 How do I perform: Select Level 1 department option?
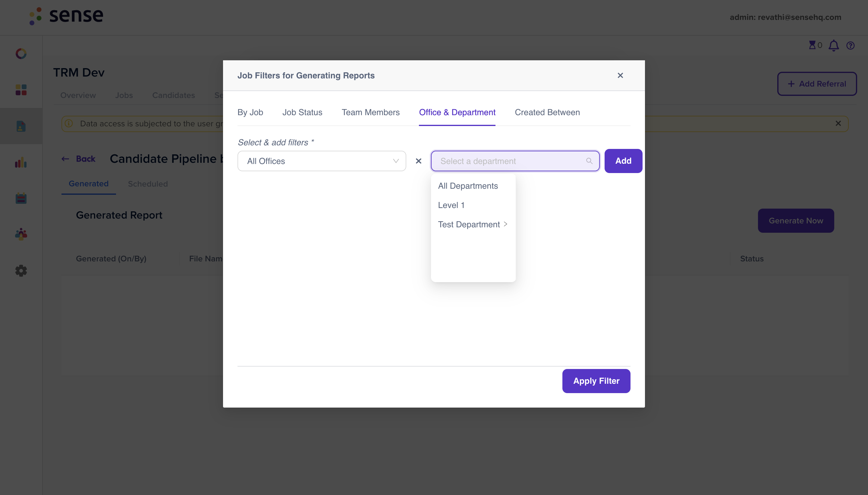451,205
